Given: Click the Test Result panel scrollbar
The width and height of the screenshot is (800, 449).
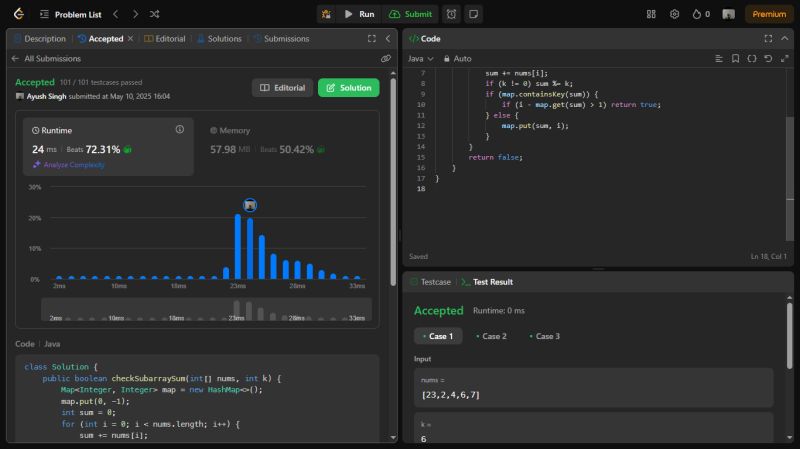Looking at the screenshot, I should coord(789,335).
